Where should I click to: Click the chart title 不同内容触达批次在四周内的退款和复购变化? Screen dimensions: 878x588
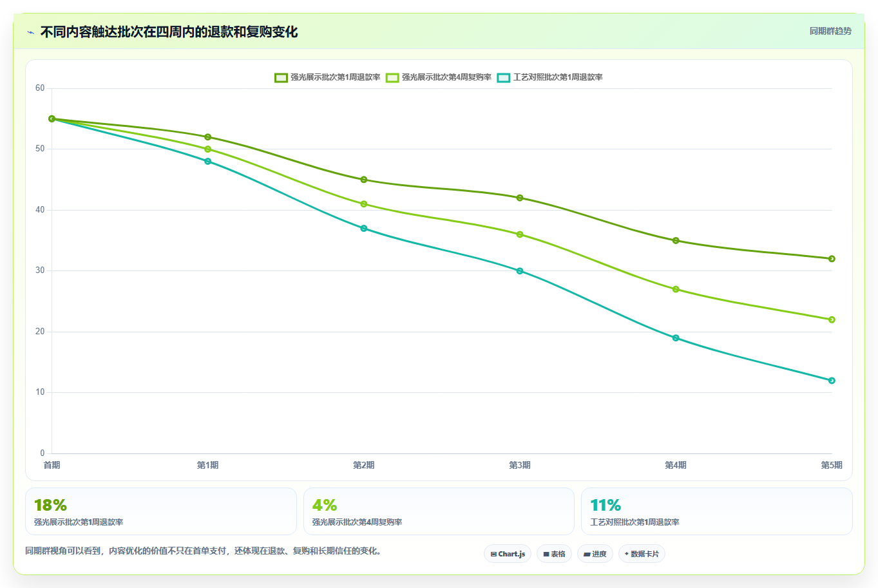coord(169,32)
